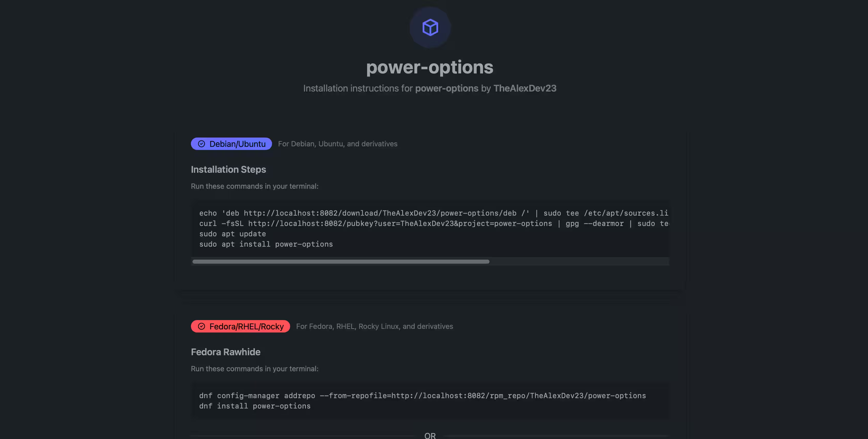The width and height of the screenshot is (868, 439).
Task: Click the checkmark icon in the Debian/Ubuntu badge
Action: click(201, 144)
